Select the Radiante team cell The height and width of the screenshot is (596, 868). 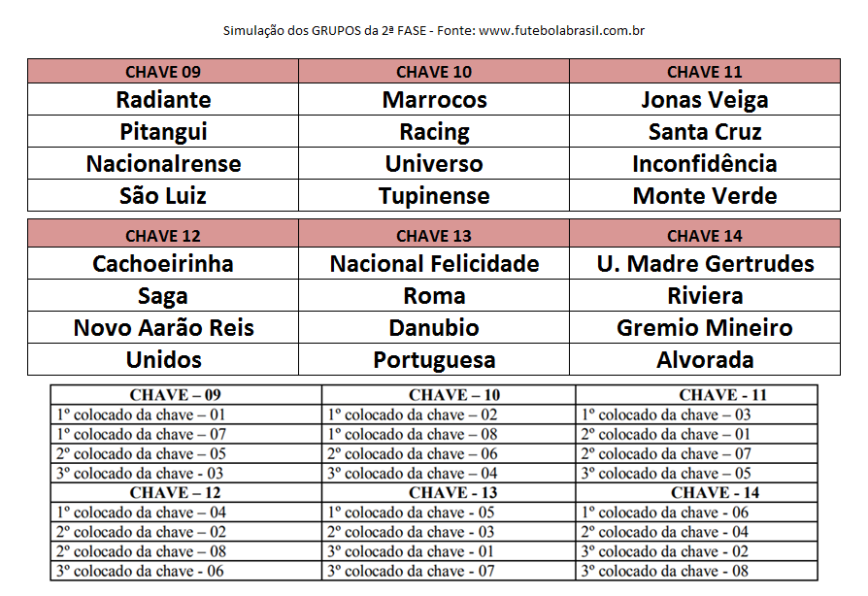[x=163, y=100]
